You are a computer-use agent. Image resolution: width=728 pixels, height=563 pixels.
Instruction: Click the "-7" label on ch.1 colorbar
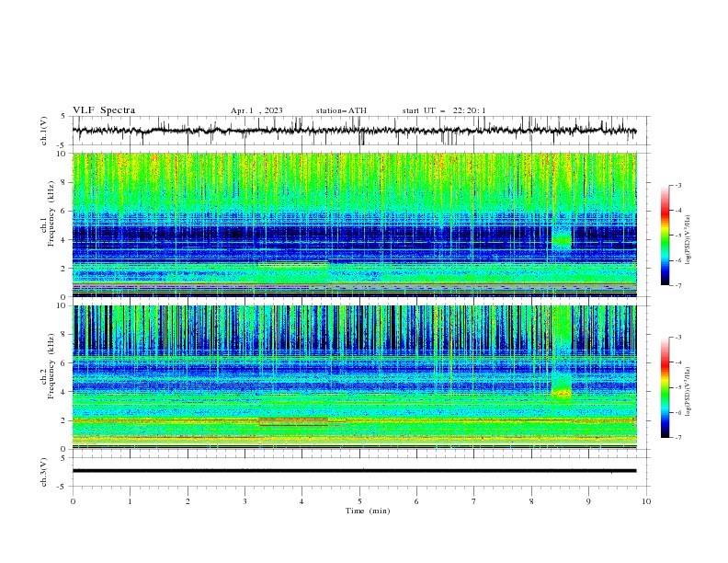click(678, 285)
